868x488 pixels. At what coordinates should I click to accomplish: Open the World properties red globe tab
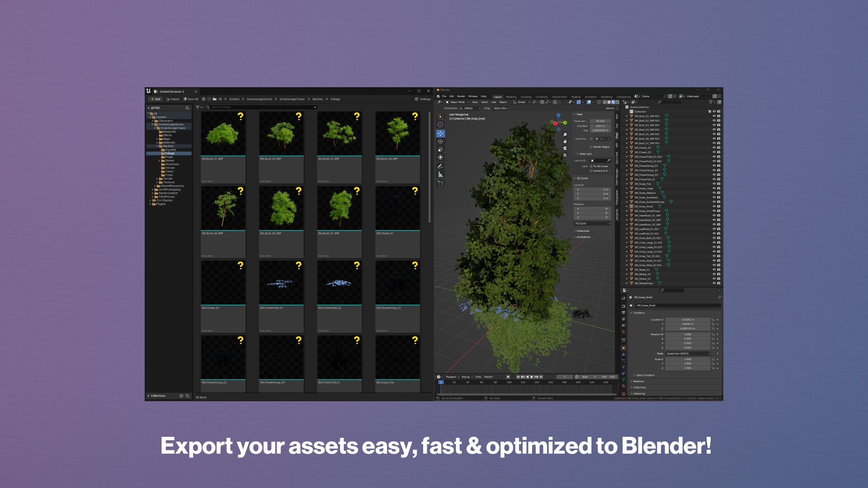[623, 332]
